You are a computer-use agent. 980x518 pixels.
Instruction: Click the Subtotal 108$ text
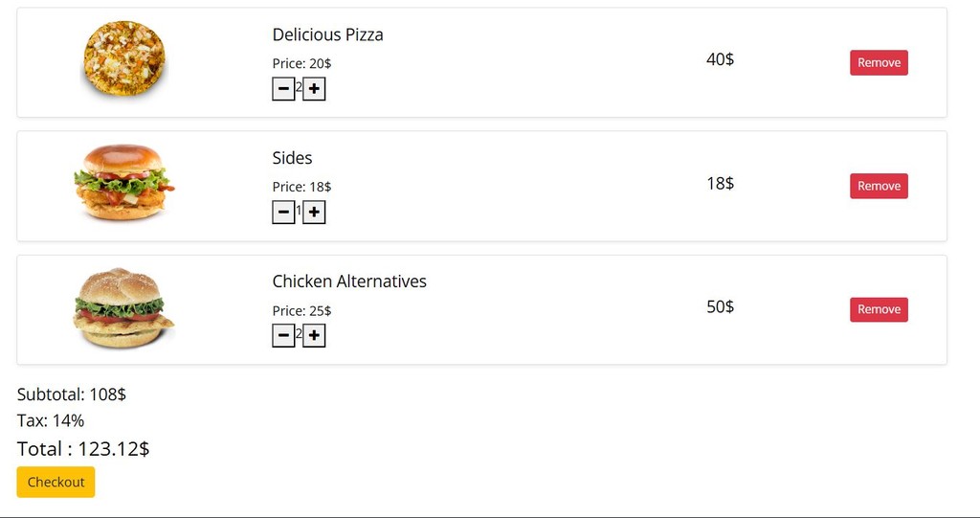coord(72,394)
